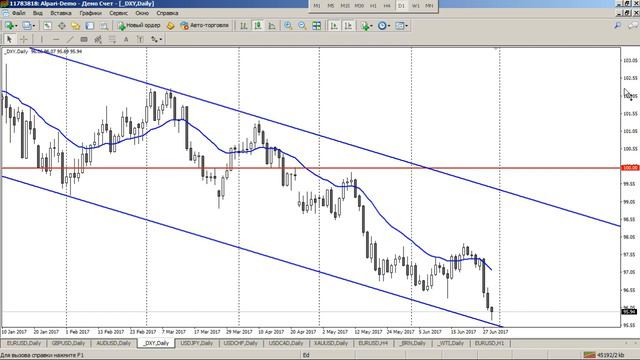640x360 pixels.
Task: Switch to the XAUUSD,Daily tab
Action: click(331, 343)
